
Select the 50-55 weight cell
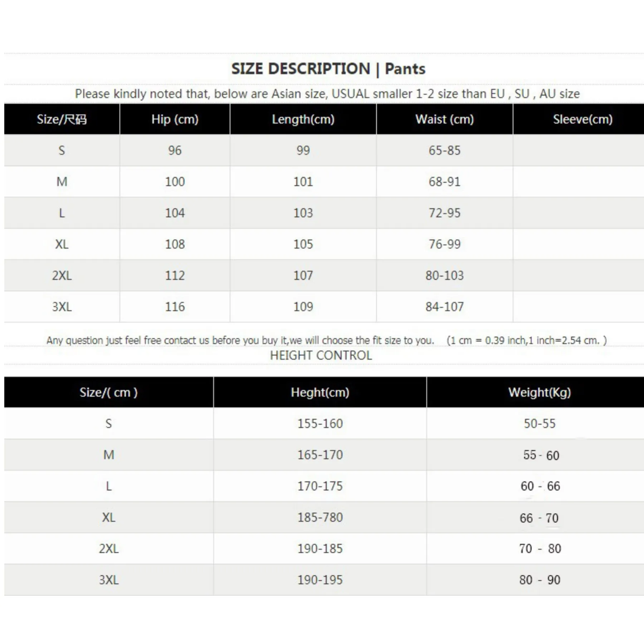pyautogui.click(x=540, y=424)
